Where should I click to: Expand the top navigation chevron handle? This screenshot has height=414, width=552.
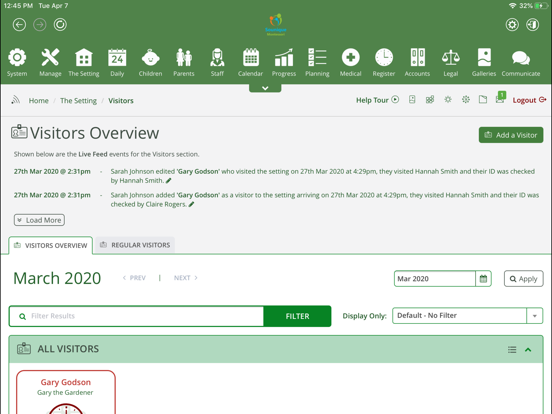(x=265, y=88)
